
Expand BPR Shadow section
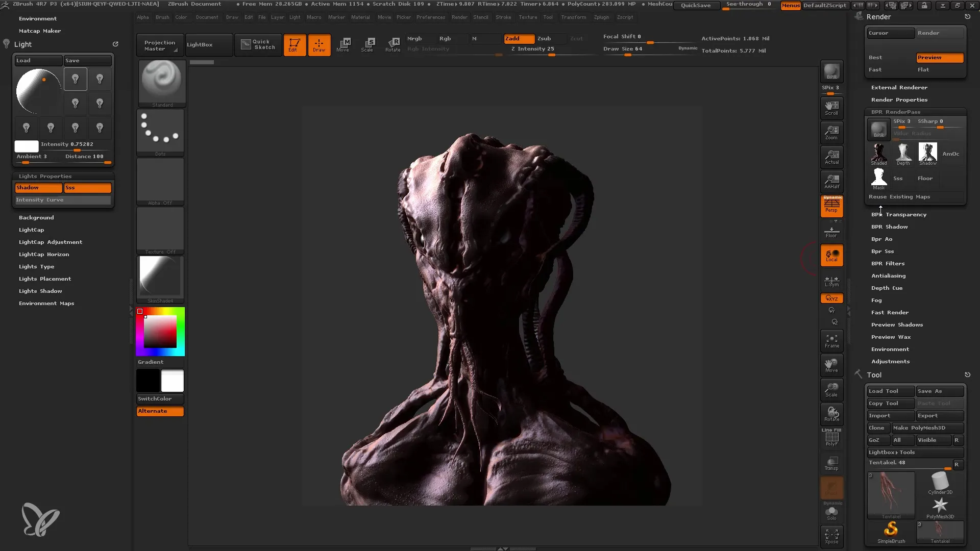889,227
